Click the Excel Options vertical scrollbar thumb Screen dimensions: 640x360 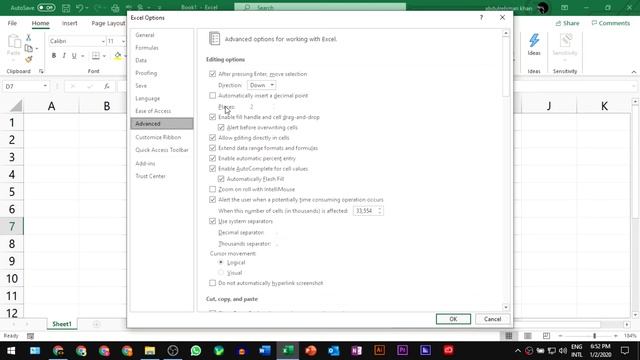(506, 67)
